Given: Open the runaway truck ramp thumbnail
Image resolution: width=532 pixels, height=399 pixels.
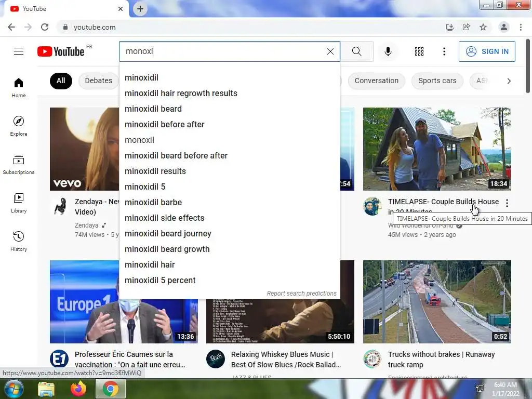Looking at the screenshot, I should [437, 302].
